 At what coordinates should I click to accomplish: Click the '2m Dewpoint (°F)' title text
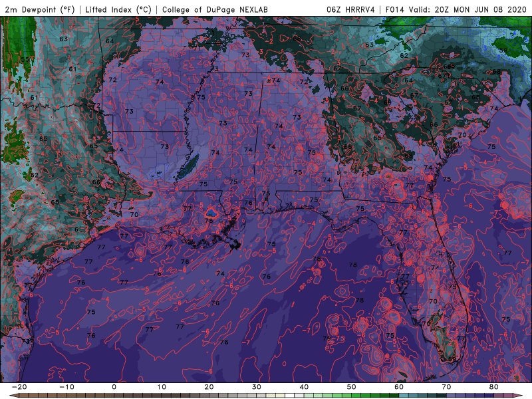pyautogui.click(x=40, y=9)
